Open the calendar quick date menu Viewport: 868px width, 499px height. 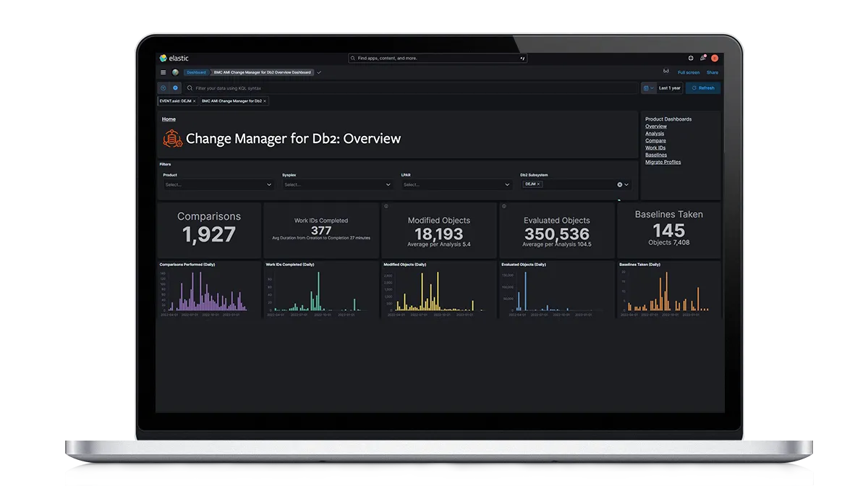649,88
